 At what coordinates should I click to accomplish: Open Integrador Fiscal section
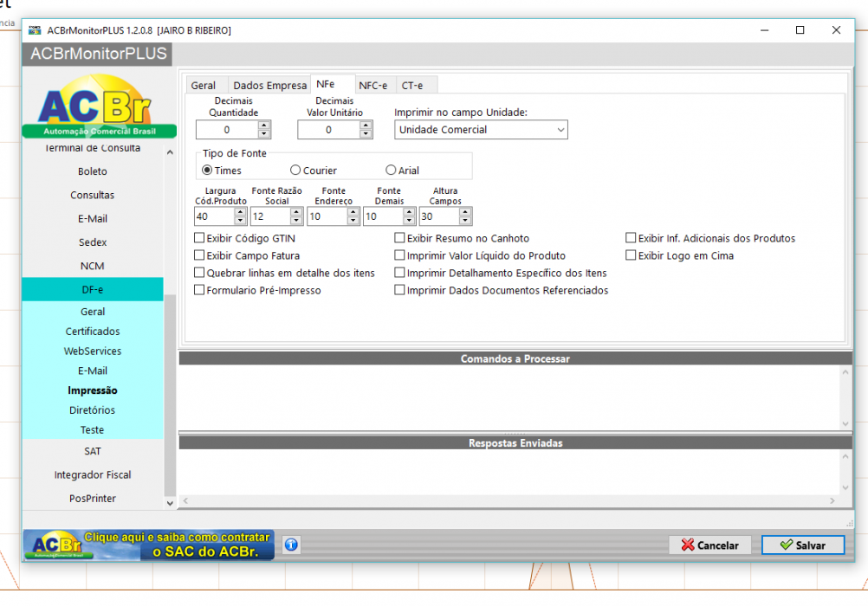pyautogui.click(x=93, y=474)
